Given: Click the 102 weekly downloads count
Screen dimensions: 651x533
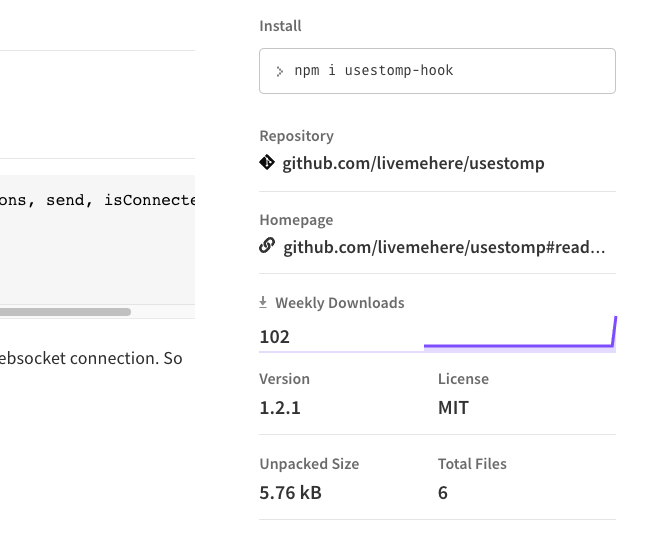Looking at the screenshot, I should 274,337.
